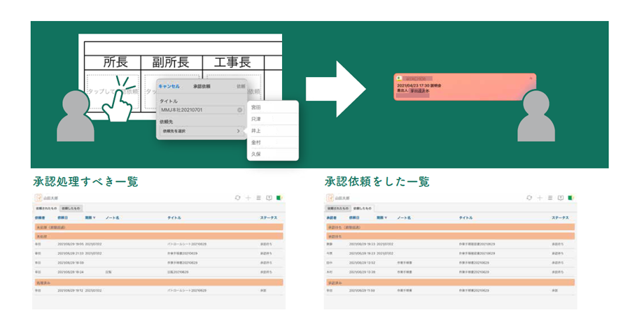
Task: Switch to 依頼したもの tab in 承認処理すべき一覧
Action: tap(71, 208)
